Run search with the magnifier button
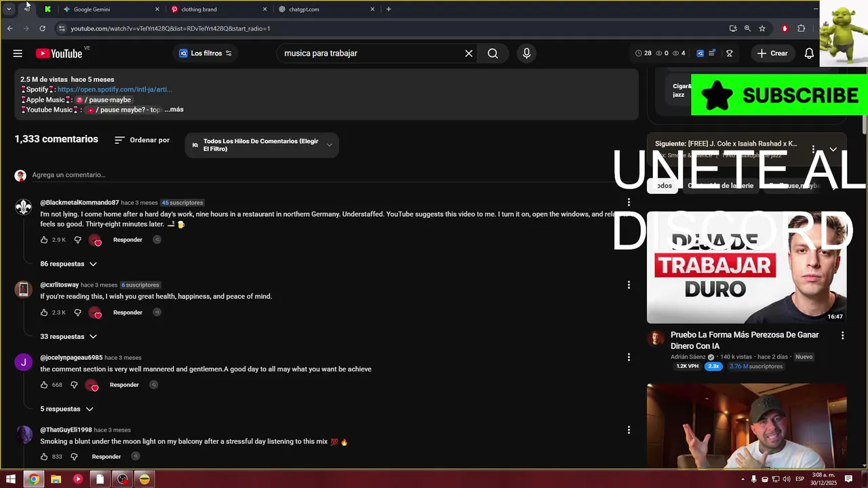This screenshot has width=868, height=488. click(493, 54)
